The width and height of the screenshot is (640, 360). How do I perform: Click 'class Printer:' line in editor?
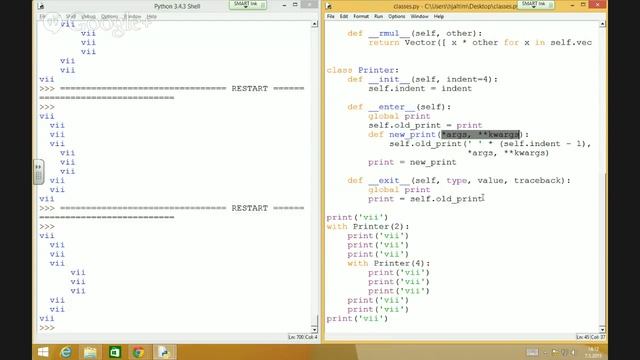point(362,70)
